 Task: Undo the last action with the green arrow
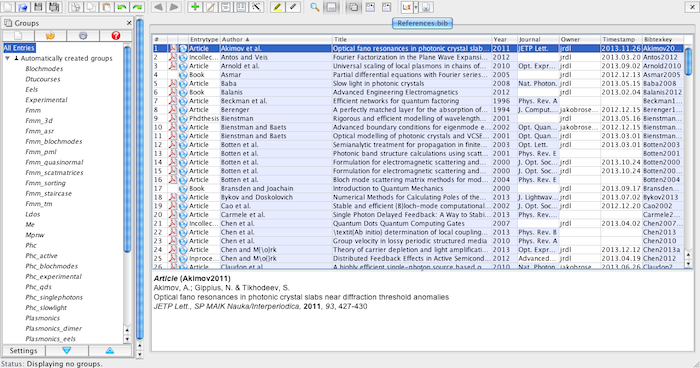pyautogui.click(x=121, y=7)
